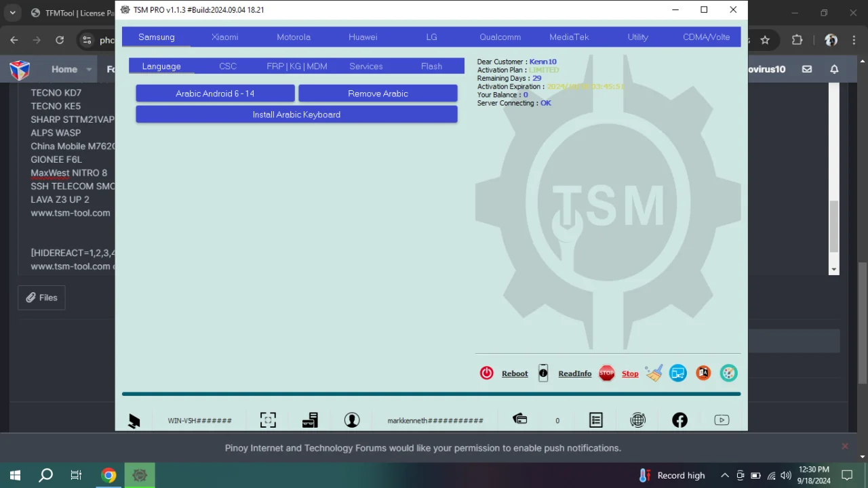This screenshot has width=868, height=488.
Task: Select the Qualcomm tab
Action: coord(500,37)
